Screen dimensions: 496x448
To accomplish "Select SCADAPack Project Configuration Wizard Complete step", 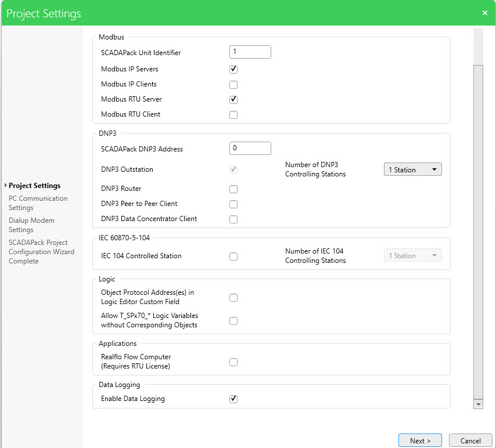I will (x=41, y=252).
